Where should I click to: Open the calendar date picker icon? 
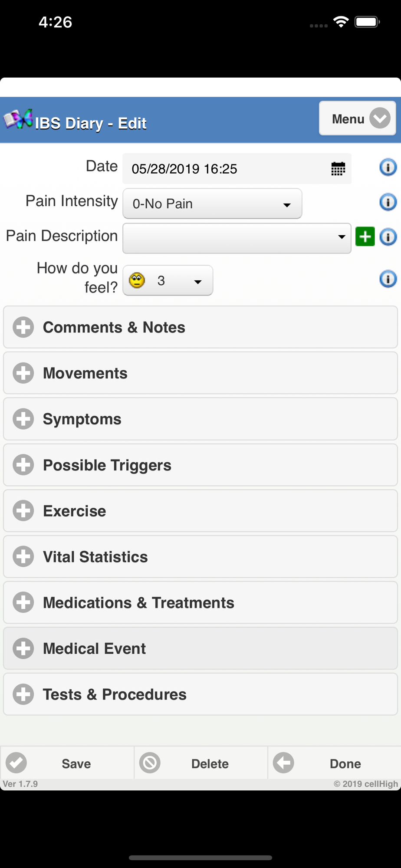(338, 168)
